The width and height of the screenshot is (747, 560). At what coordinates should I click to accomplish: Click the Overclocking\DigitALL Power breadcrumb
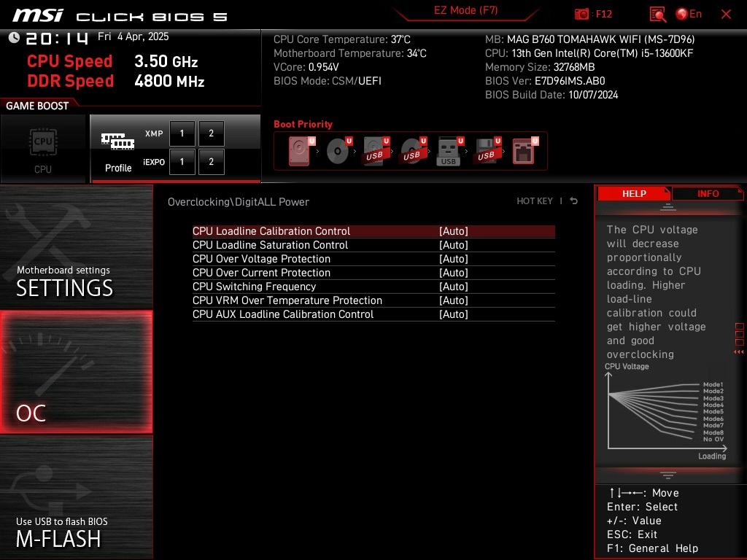click(x=239, y=202)
